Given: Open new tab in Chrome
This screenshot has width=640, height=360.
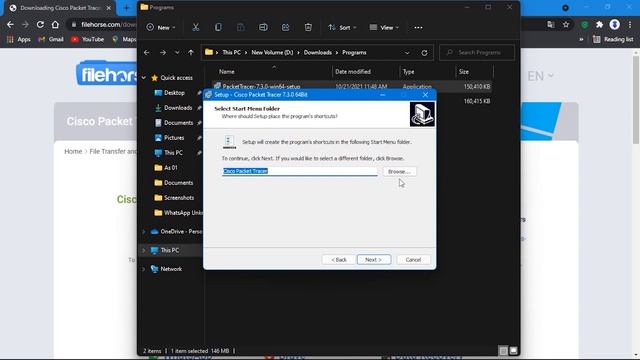Looking at the screenshot, I should pos(126,8).
